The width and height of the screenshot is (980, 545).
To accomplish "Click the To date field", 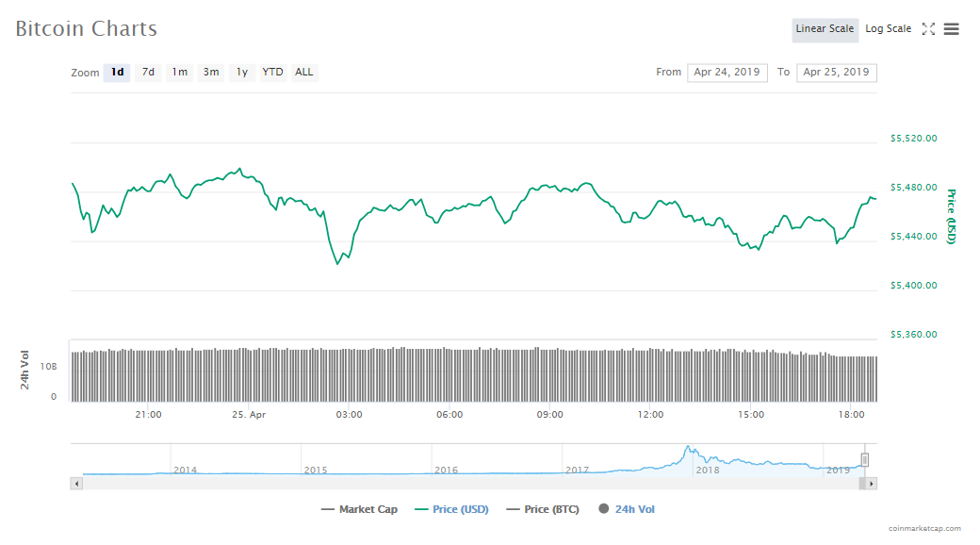I will point(836,73).
